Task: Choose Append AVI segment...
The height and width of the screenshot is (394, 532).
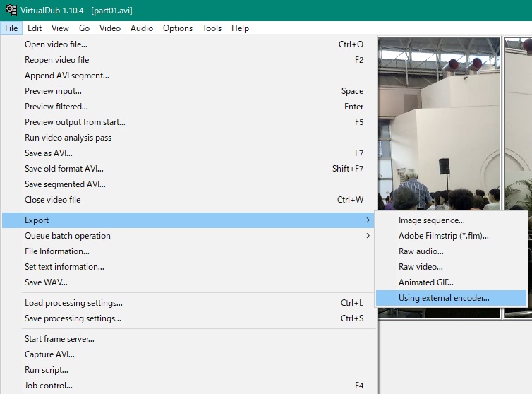Action: pyautogui.click(x=189, y=76)
